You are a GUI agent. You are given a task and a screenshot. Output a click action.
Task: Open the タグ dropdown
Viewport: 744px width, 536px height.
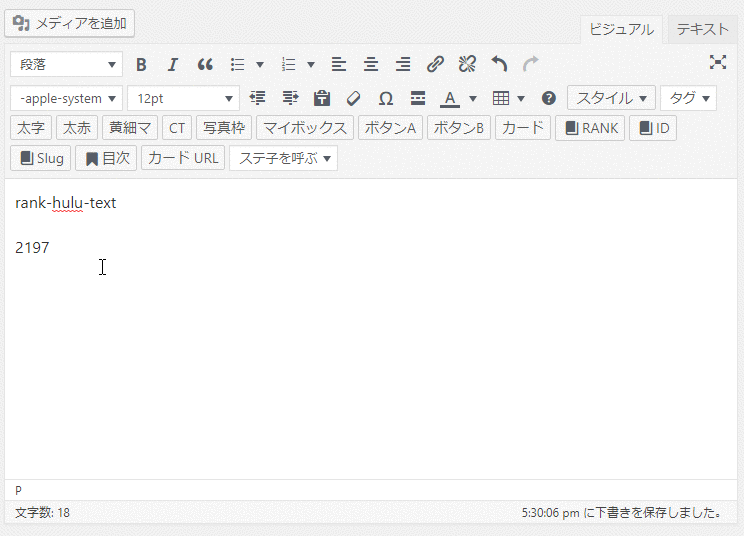[688, 98]
